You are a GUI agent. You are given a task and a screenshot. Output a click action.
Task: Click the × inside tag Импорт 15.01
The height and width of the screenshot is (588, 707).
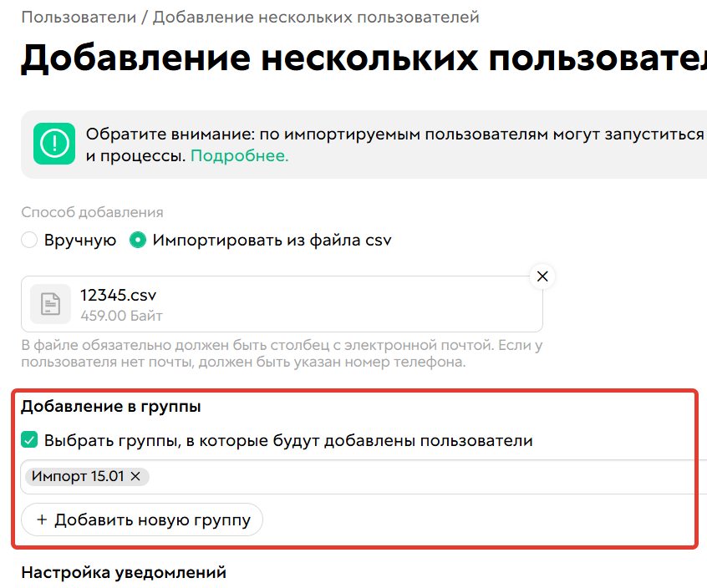click(134, 476)
